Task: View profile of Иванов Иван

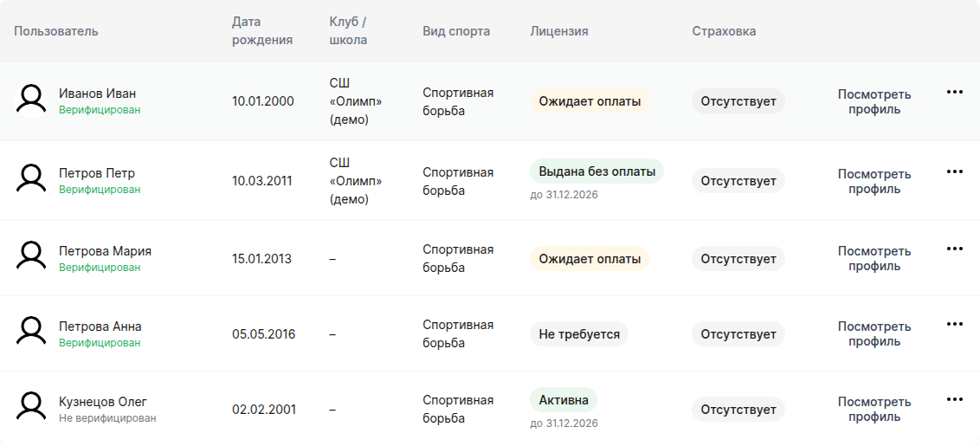Action: click(x=874, y=101)
